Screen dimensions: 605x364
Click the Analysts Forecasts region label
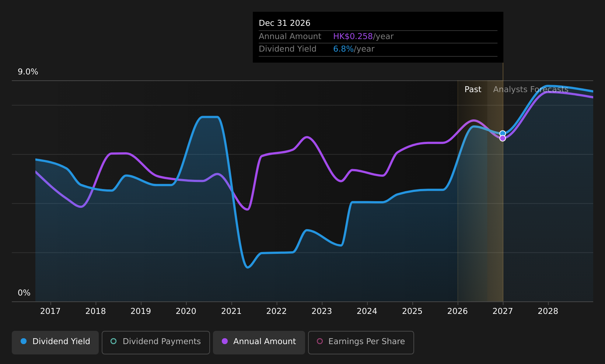[531, 90]
